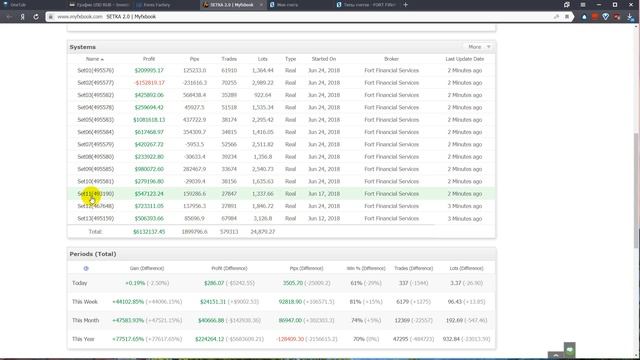Switch to the USD RUB chart tab
640x360 pixels.
pos(99,5)
